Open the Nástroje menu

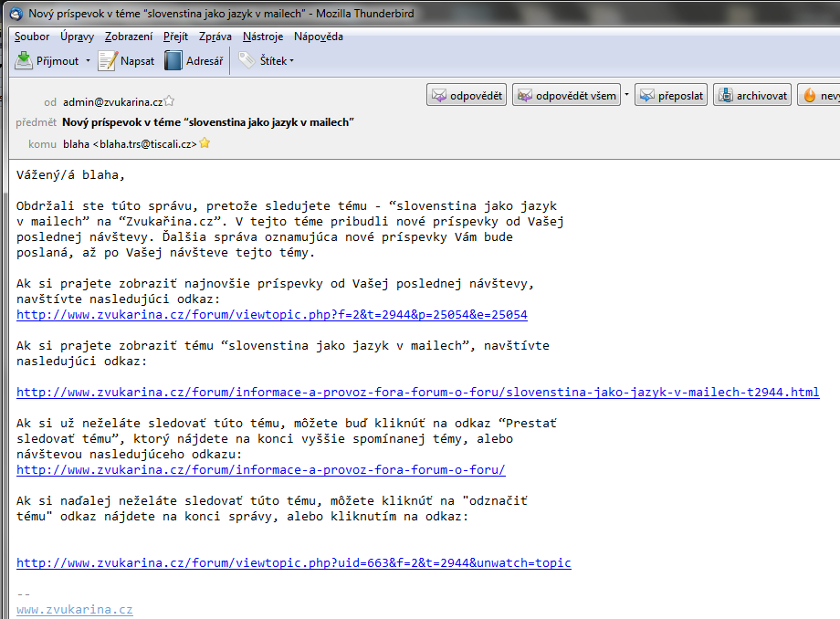tap(263, 37)
